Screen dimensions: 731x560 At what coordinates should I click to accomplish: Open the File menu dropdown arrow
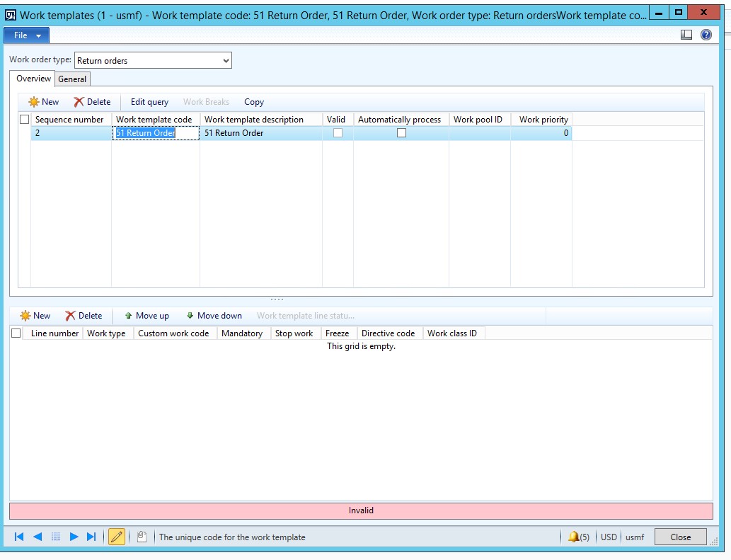click(38, 35)
